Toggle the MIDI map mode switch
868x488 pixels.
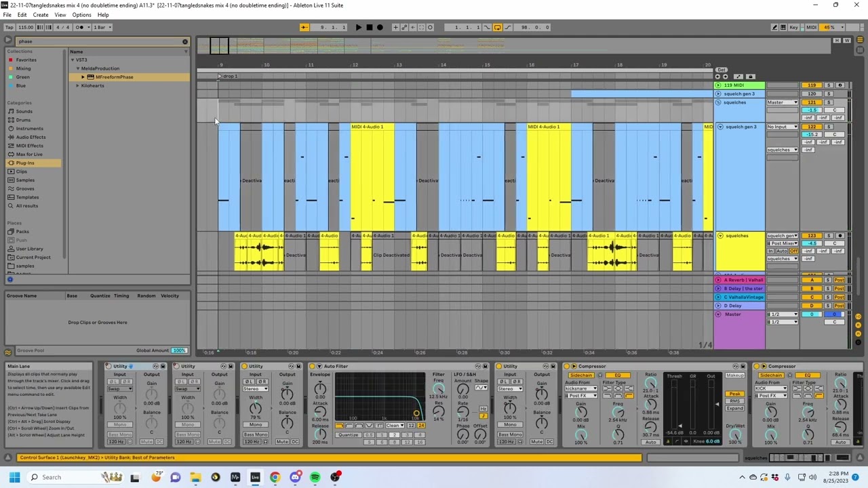pyautogui.click(x=811, y=27)
